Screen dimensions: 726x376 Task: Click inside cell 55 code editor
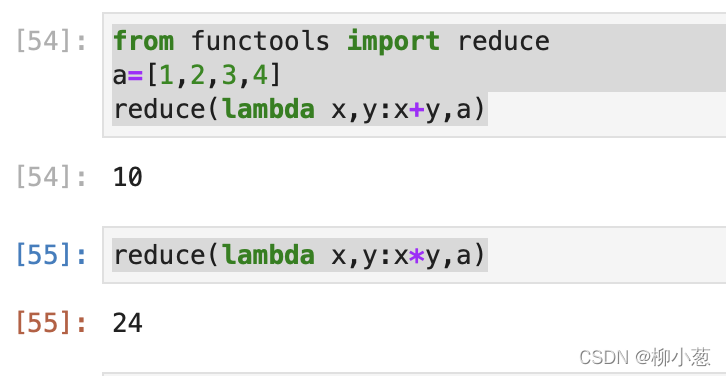414,255
